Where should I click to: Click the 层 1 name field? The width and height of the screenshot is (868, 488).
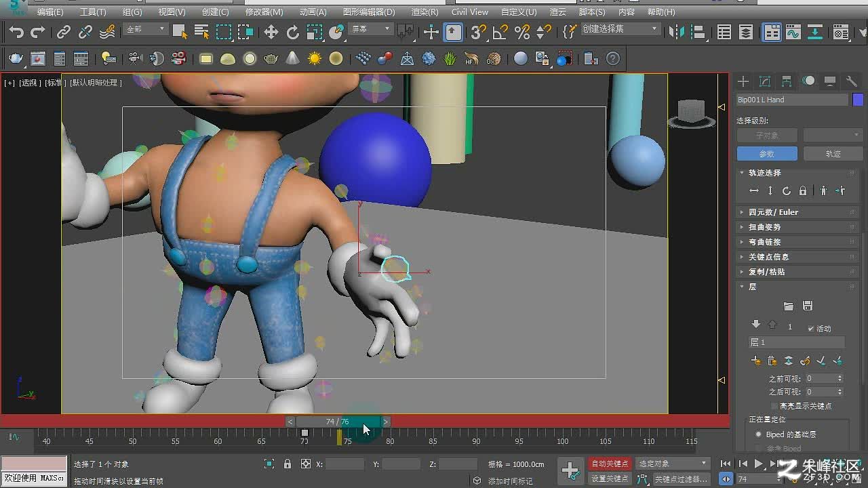coord(797,342)
